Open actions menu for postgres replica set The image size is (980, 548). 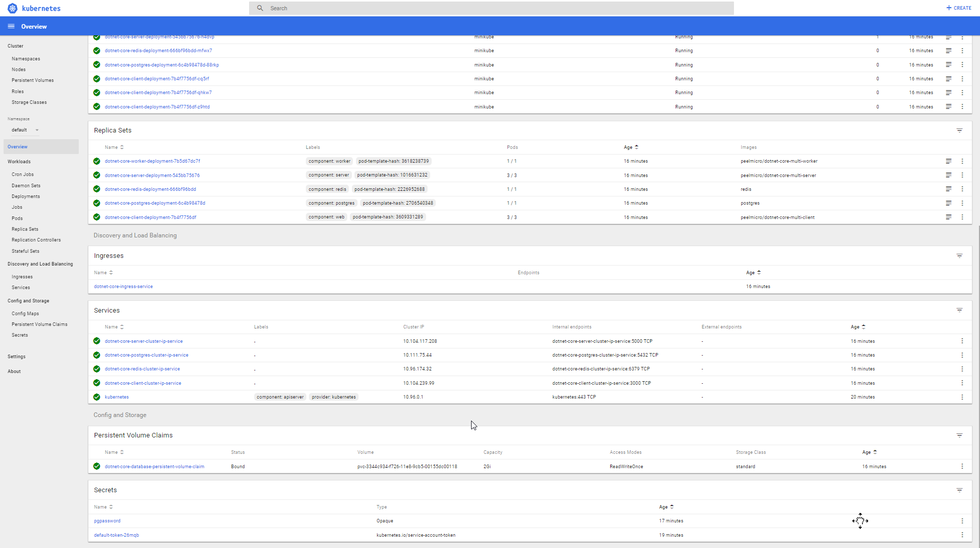[x=962, y=203]
